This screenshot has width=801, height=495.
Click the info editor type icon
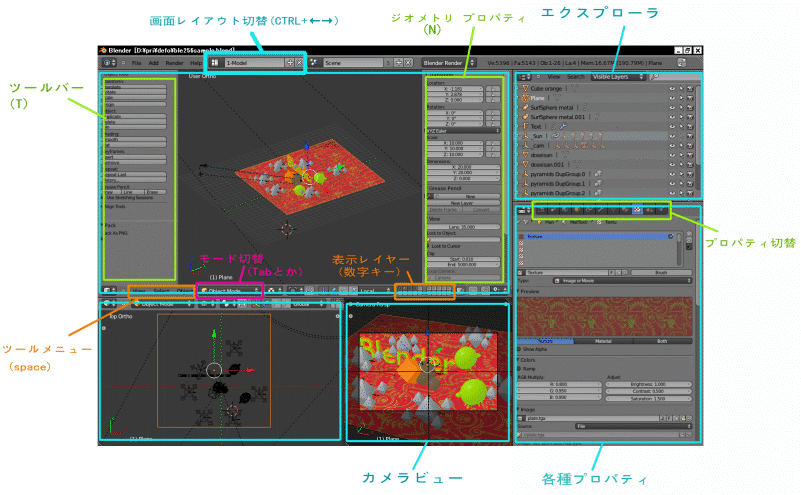coord(107,63)
